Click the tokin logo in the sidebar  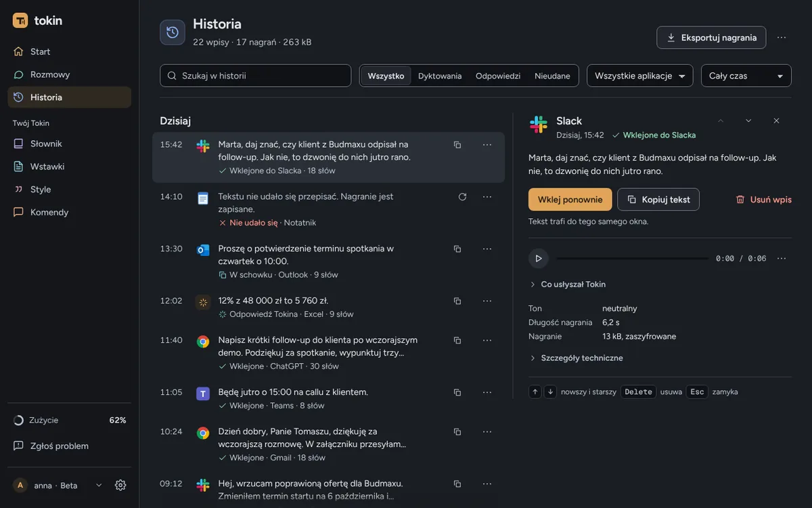coord(37,20)
